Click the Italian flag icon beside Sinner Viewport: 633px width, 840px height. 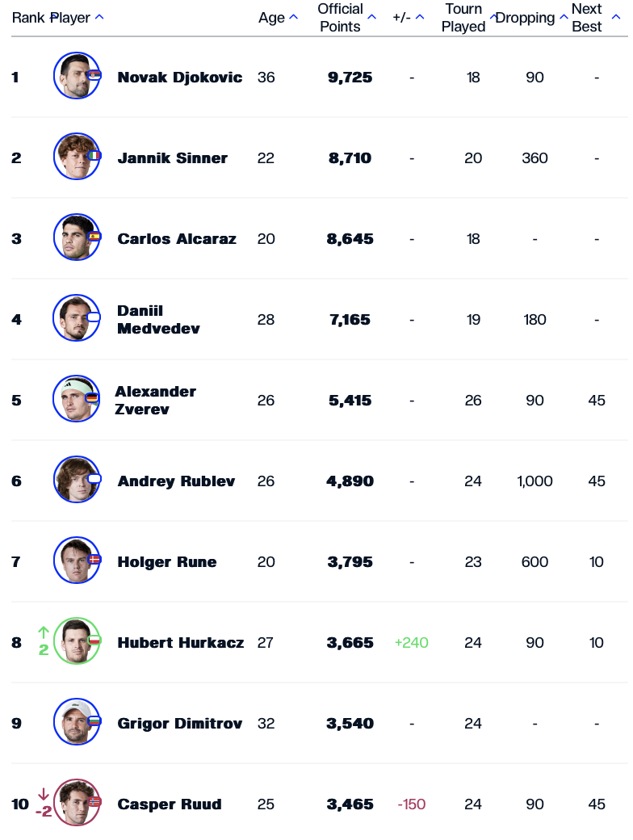[x=94, y=156]
